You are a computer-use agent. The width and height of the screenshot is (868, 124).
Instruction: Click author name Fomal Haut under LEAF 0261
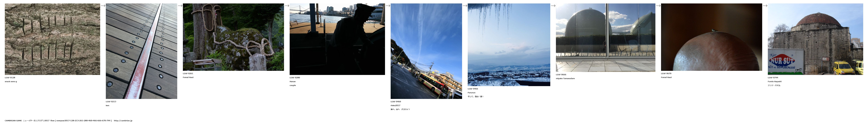(x=188, y=77)
